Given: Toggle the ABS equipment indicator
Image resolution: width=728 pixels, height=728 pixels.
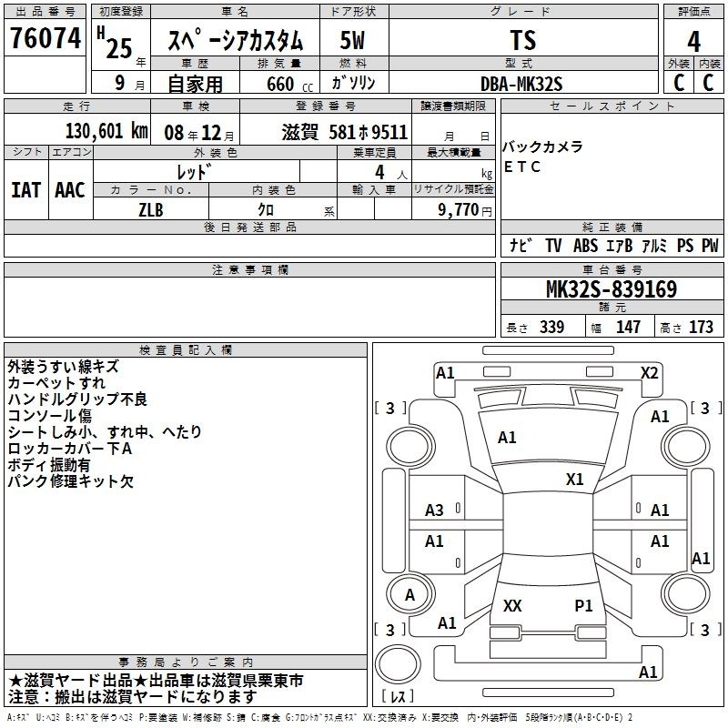Looking at the screenshot, I should click(x=585, y=246).
